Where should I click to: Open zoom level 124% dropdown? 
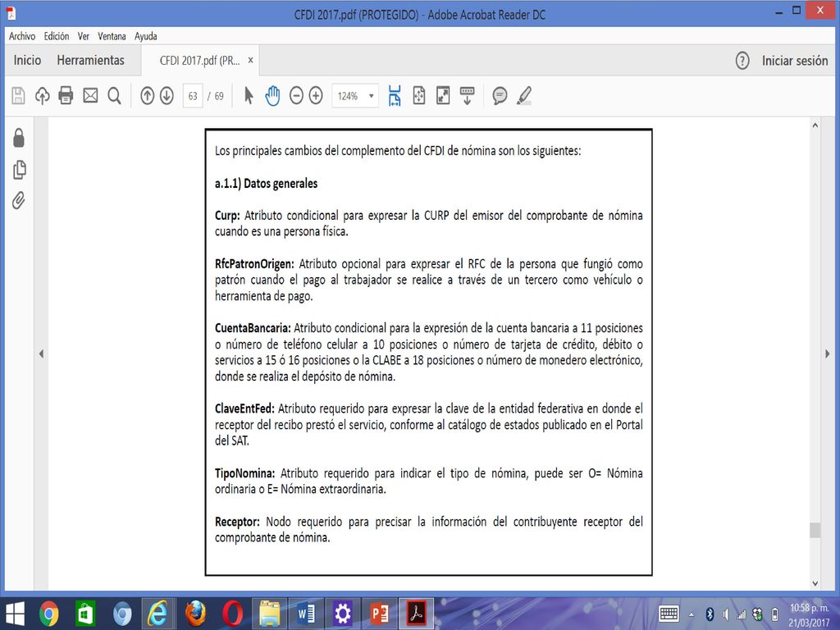click(x=355, y=96)
